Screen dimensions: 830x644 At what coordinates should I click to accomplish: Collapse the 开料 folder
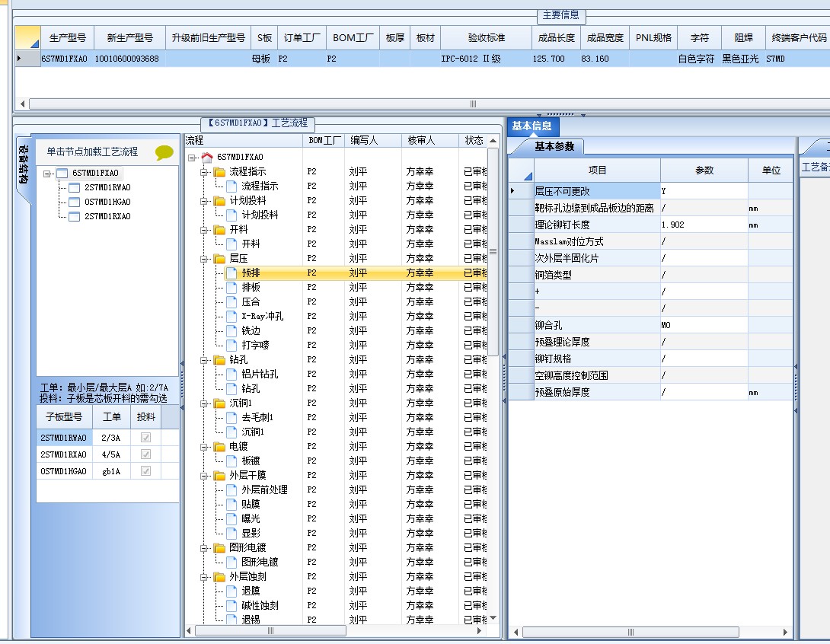(x=204, y=230)
